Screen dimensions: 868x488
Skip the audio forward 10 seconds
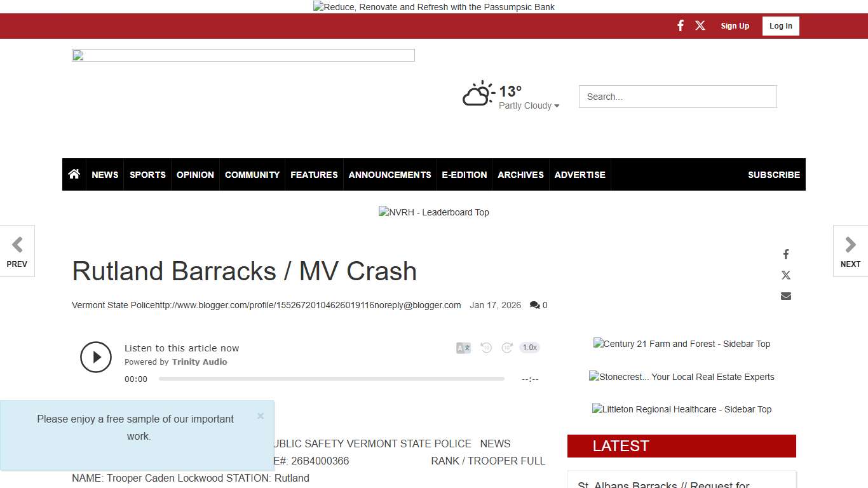507,348
